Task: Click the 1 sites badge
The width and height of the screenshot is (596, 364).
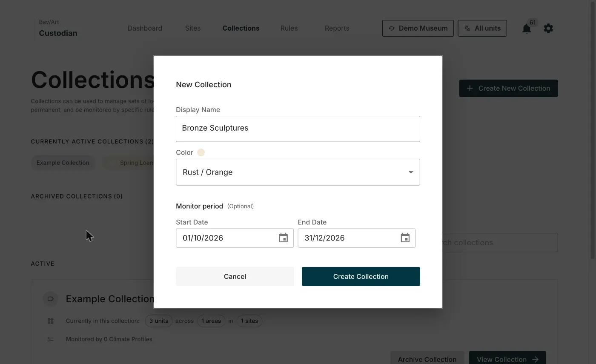Action: click(249, 321)
